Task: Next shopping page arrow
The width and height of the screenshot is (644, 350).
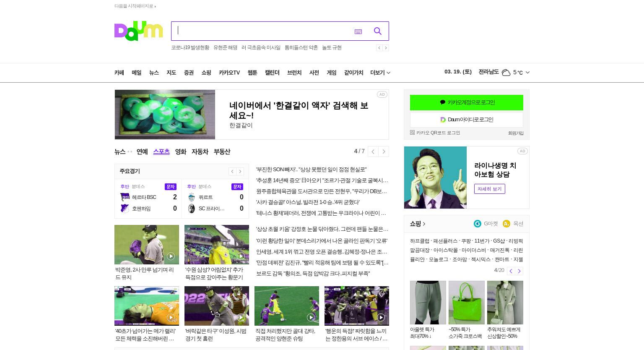Action: (x=519, y=271)
